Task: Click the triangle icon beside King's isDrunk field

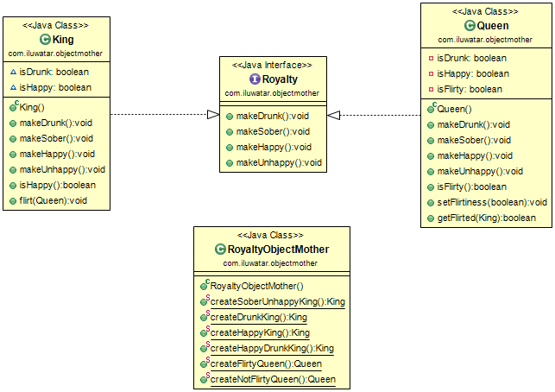Action: tap(12, 73)
